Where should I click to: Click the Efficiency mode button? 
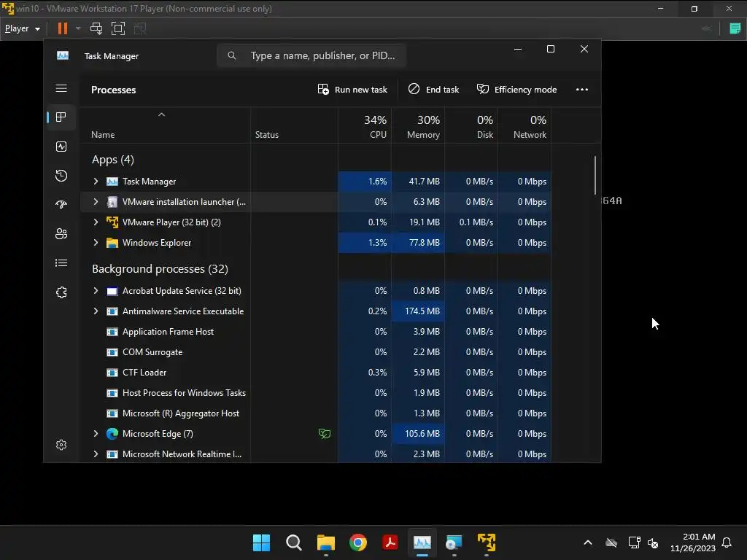tap(517, 90)
